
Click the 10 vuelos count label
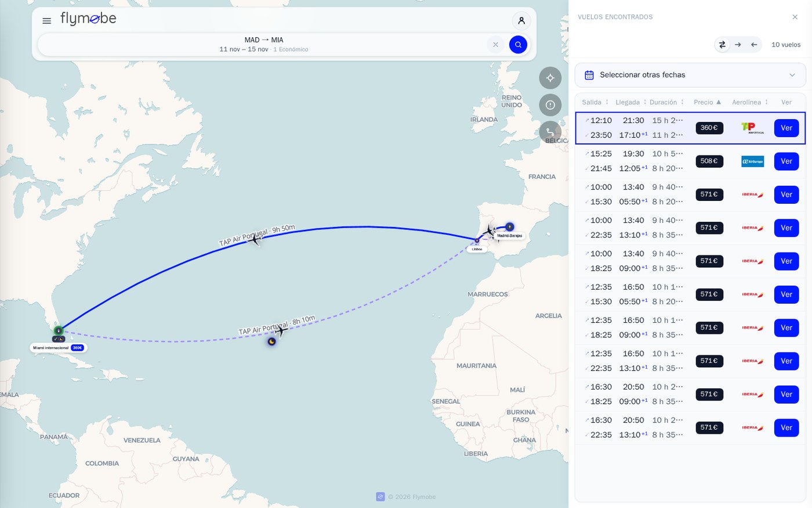(x=786, y=45)
